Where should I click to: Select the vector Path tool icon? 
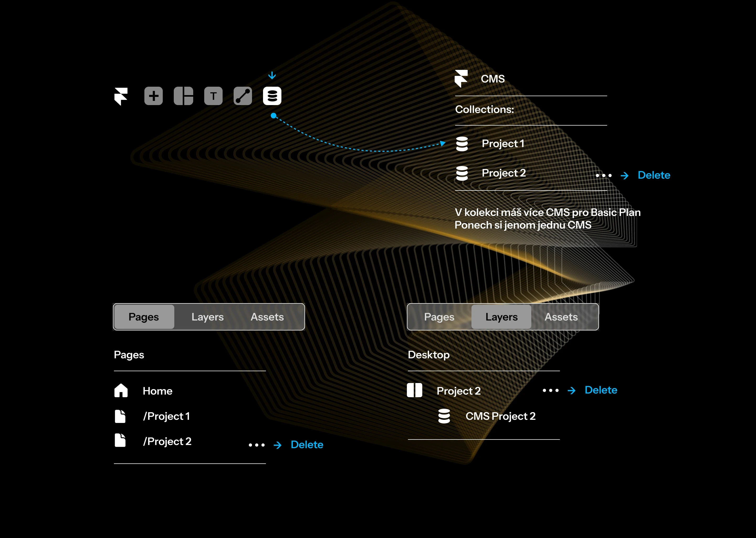[243, 96]
